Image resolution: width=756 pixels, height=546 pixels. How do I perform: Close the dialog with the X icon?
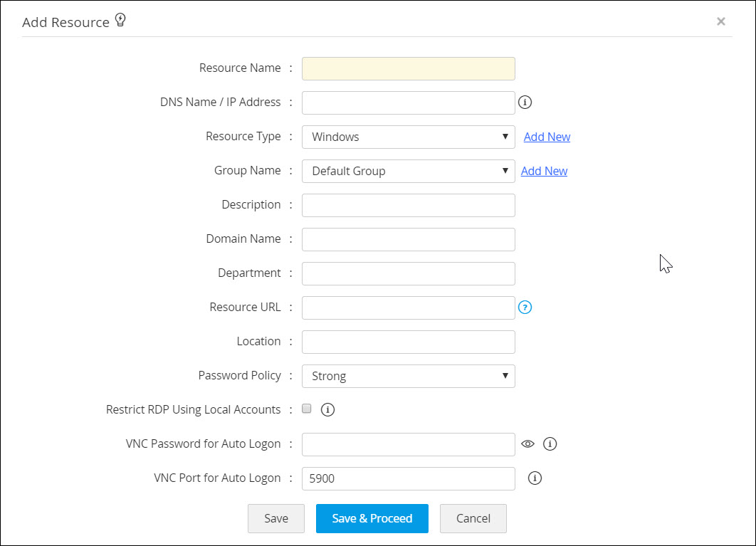[721, 21]
